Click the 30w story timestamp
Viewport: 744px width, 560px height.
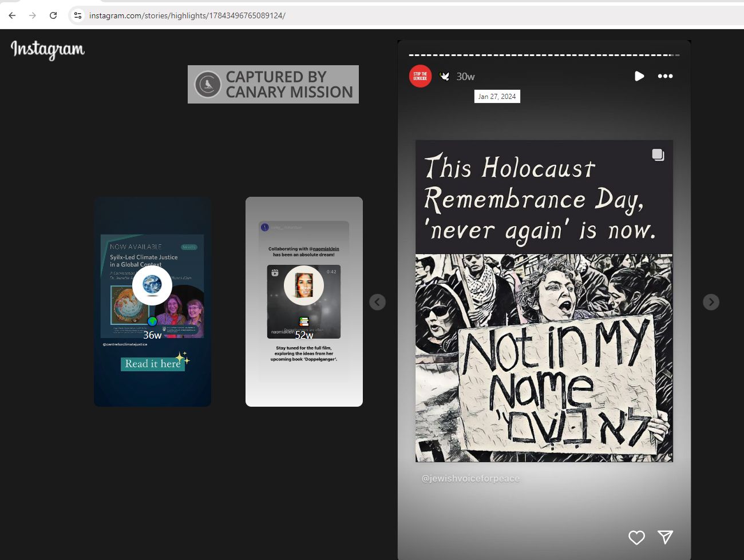465,76
